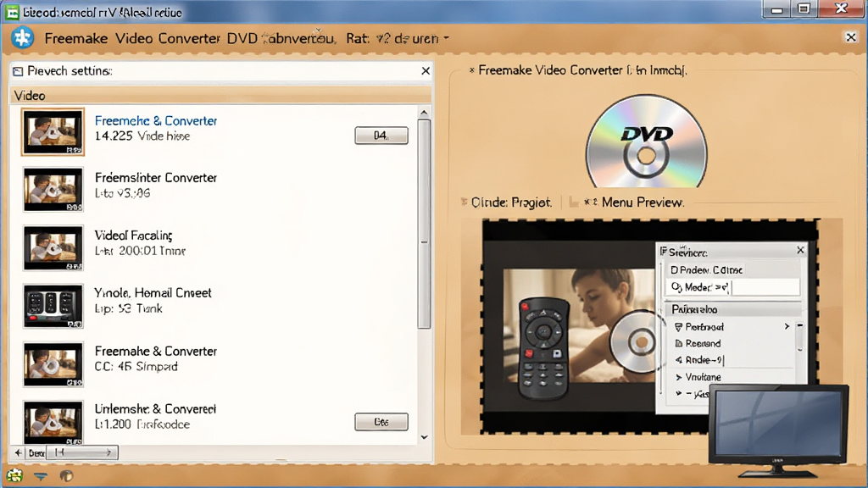
Task: Click the "Ynole, Hemail Cneet" row title
Action: tap(153, 292)
